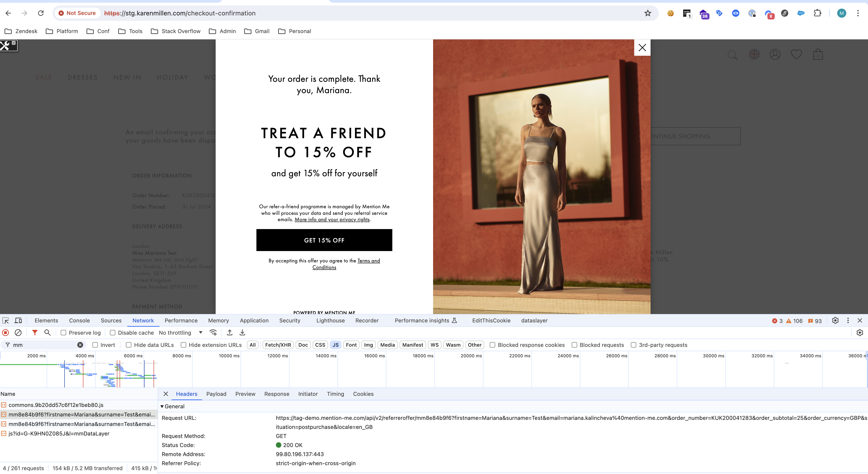Click the GET 15% OFF button
The width and height of the screenshot is (868, 474).
[324, 240]
